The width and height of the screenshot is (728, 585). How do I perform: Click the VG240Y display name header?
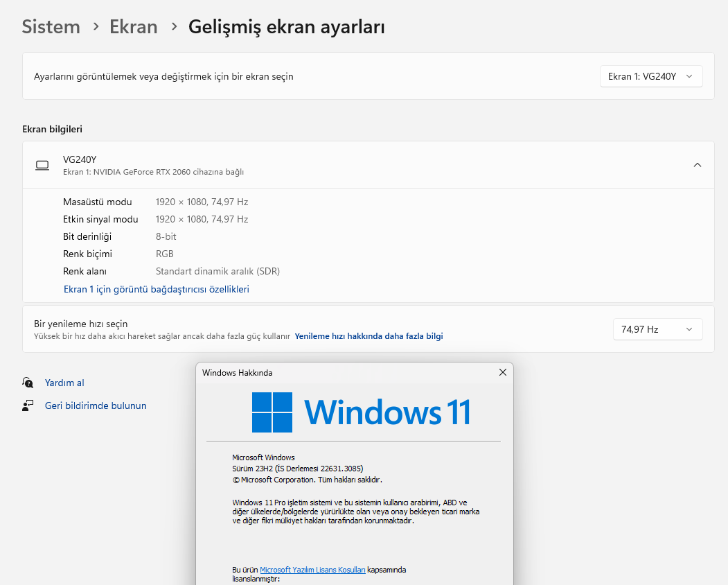[x=80, y=159]
